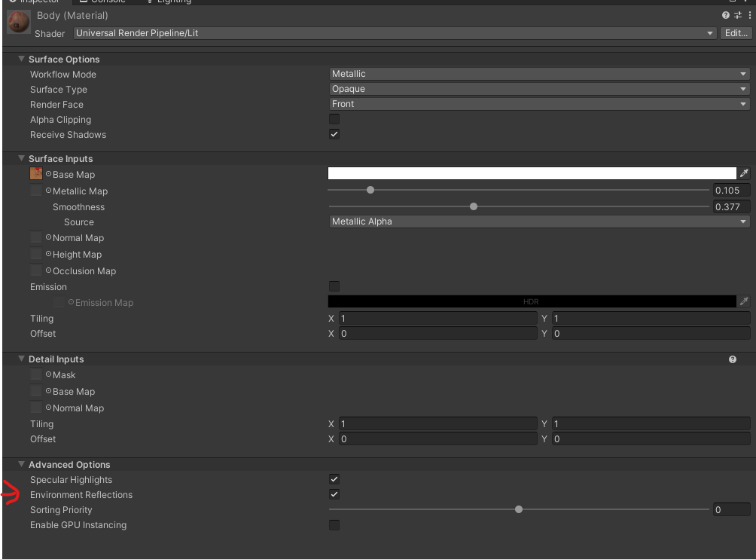
Task: Collapse the Surface Inputs section
Action: pyautogui.click(x=20, y=159)
